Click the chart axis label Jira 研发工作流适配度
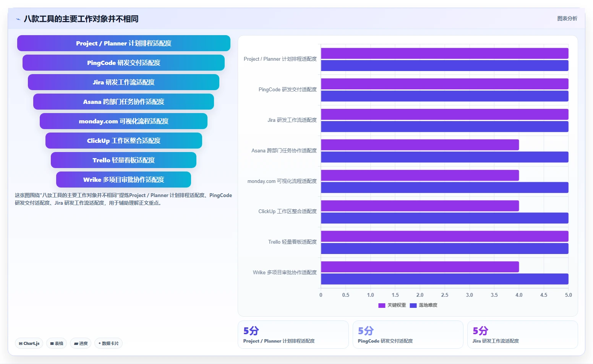 pos(292,120)
